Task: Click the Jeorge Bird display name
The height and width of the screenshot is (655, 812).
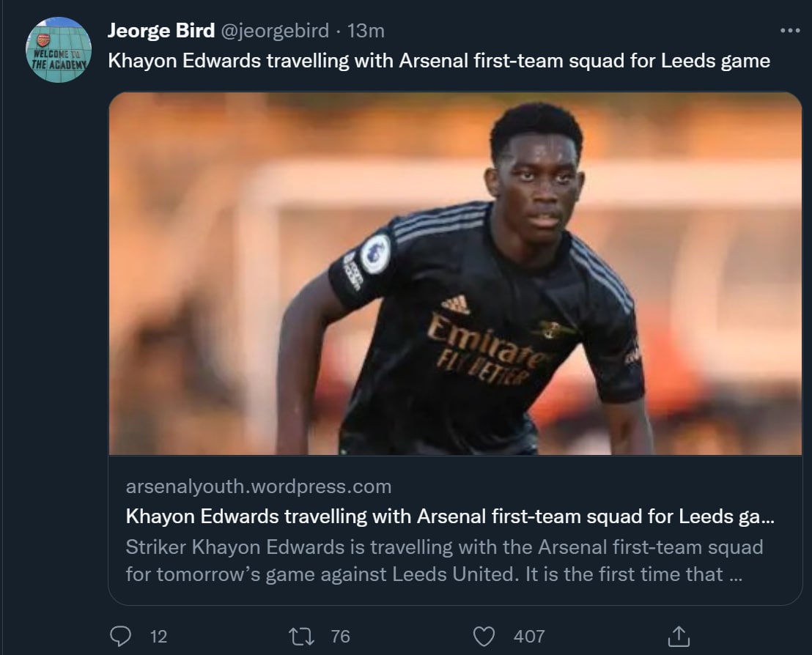Action: 161,31
